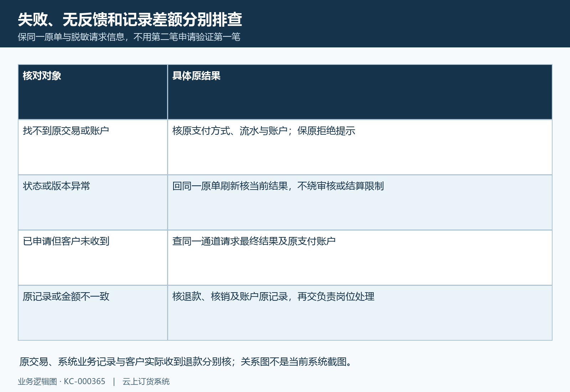Select the cell 核原支付方式、流水与账户；保原拒绝提示

click(360, 147)
